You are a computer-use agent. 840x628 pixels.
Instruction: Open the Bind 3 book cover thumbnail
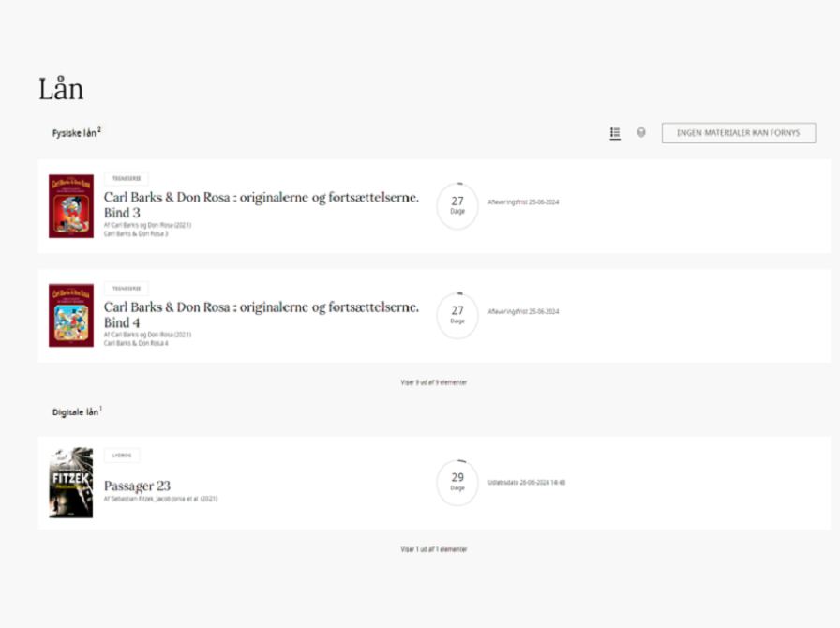(71, 206)
